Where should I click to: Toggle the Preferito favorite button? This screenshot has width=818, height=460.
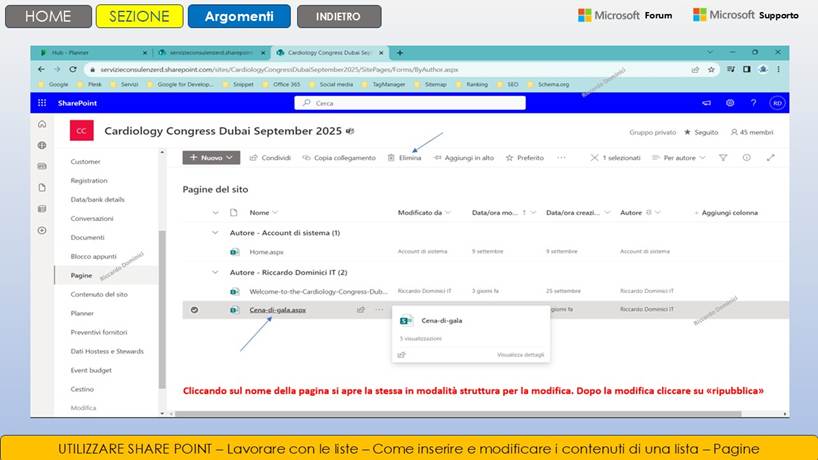(525, 158)
